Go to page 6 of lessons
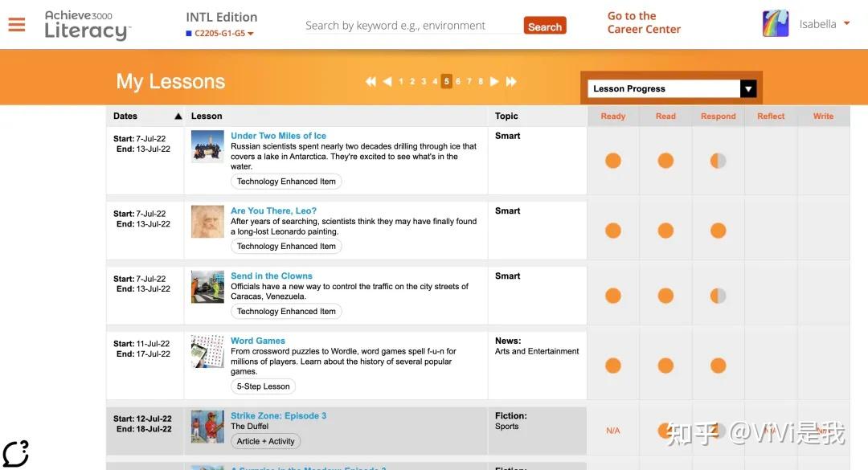 458,81
